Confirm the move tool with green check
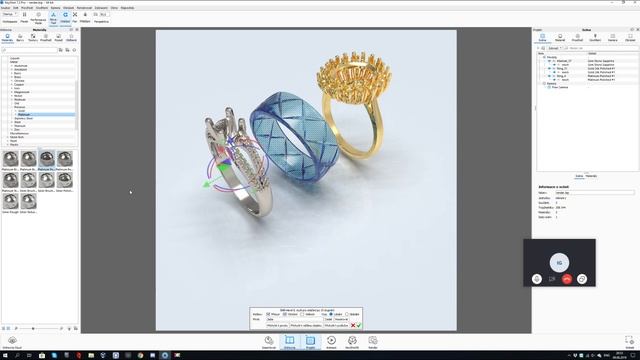Viewport: 640px width, 360px height. click(359, 325)
